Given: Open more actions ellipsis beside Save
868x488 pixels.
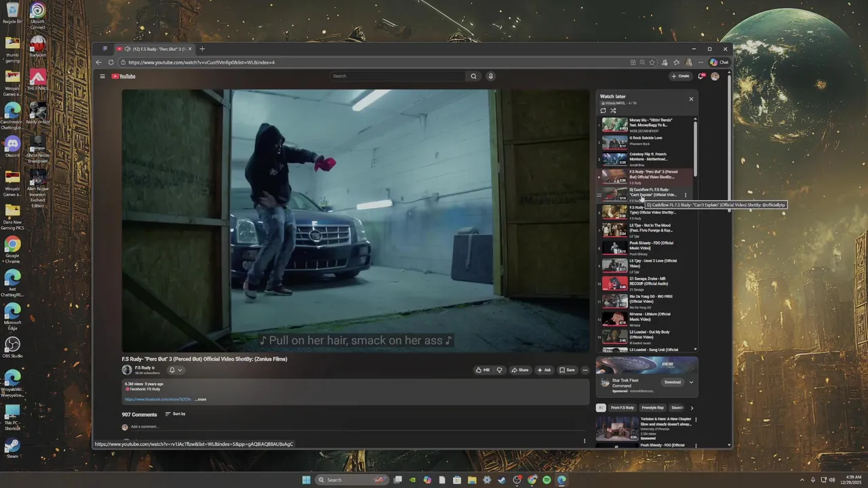Looking at the screenshot, I should pyautogui.click(x=585, y=370).
